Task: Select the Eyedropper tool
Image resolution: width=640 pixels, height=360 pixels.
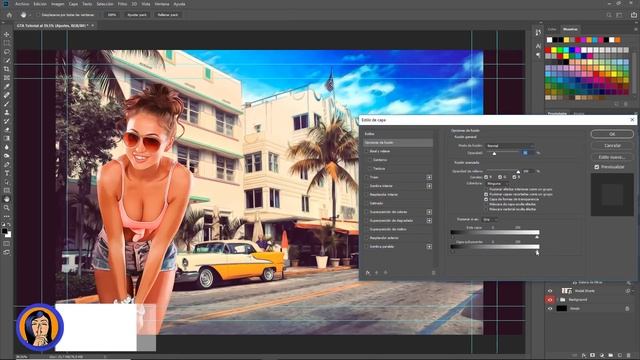Action: 7,86
